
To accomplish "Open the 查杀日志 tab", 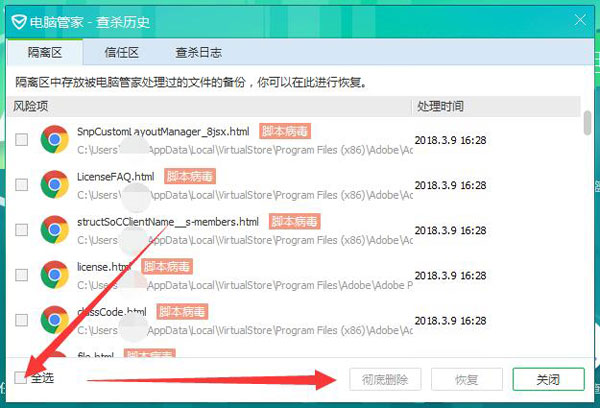I will tap(198, 53).
